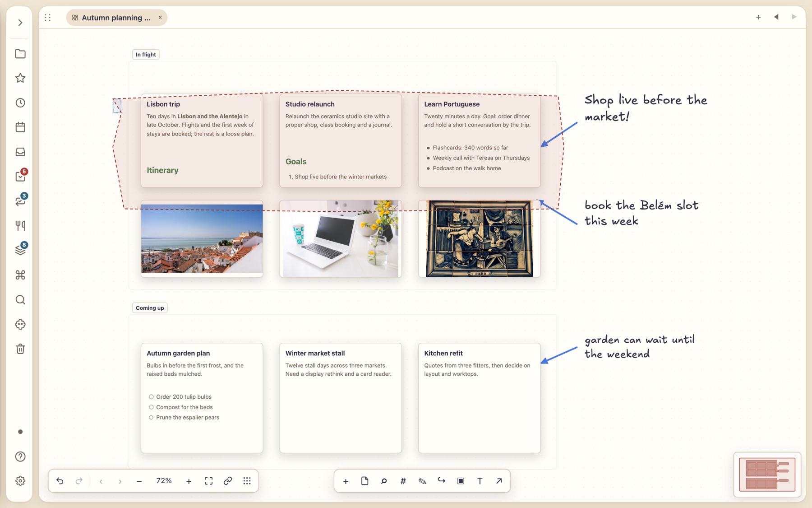Open layers icon with badge 8
This screenshot has width=812, height=508.
(20, 250)
